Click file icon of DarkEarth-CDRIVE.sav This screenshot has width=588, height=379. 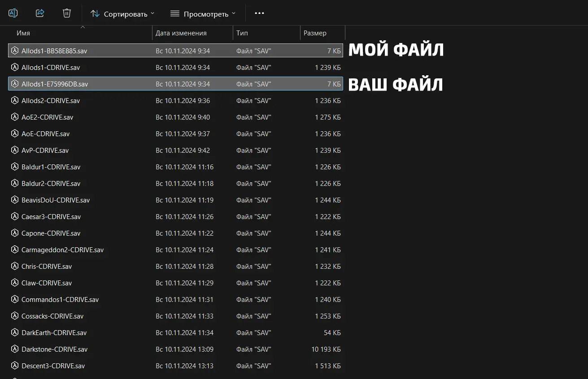(14, 332)
